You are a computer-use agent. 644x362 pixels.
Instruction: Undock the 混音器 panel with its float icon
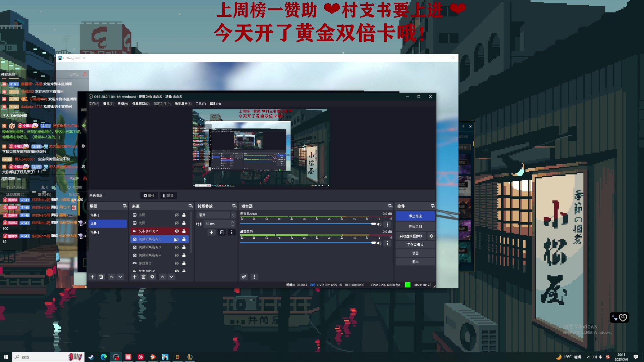pos(390,206)
